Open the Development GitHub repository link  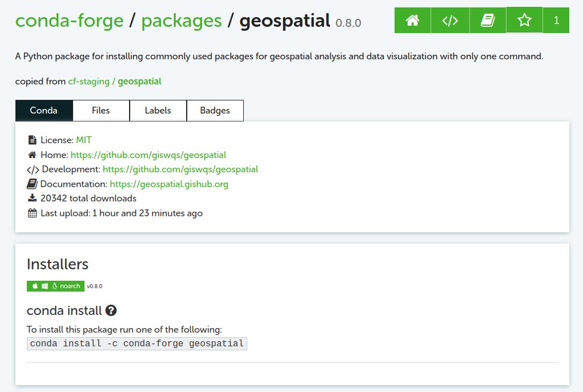(180, 169)
